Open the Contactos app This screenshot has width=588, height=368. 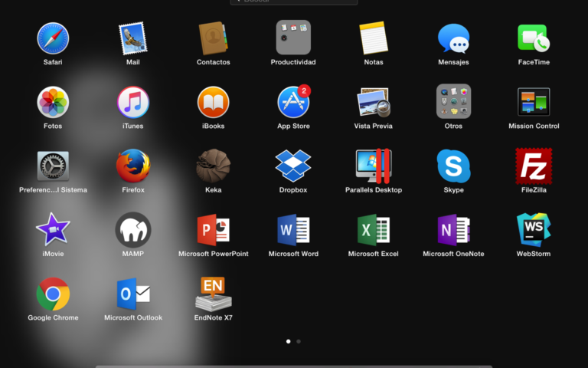(213, 38)
